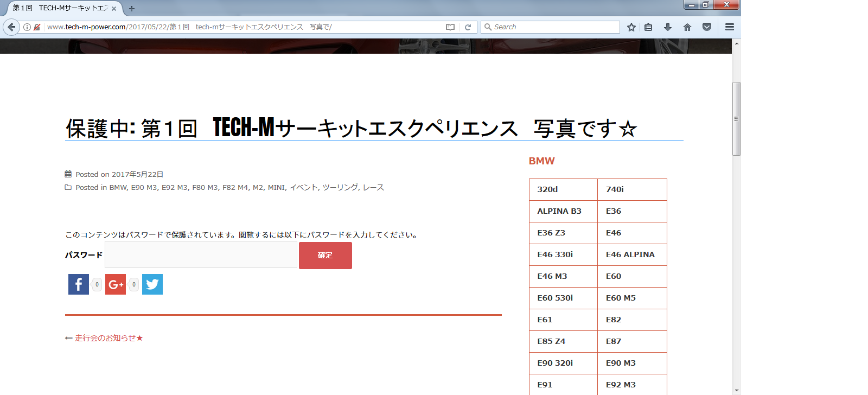Select E90 M3 in sidebar table
This screenshot has width=868, height=395.
coord(621,363)
